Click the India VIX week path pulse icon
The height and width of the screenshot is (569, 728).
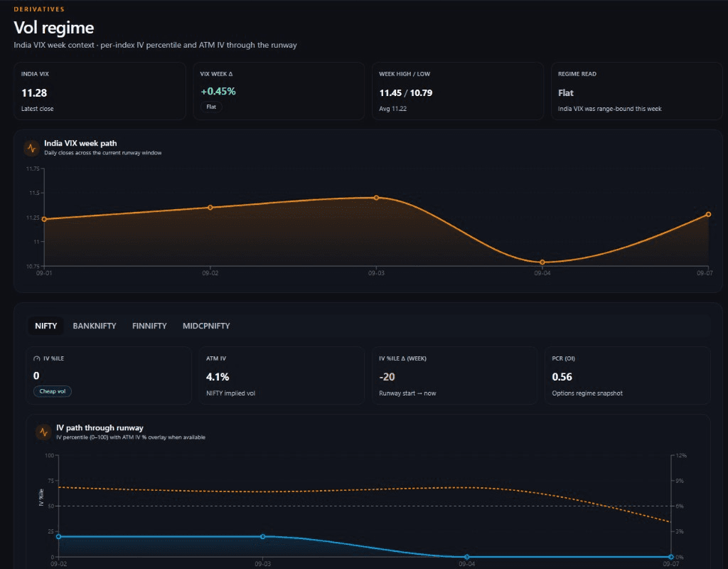click(31, 148)
